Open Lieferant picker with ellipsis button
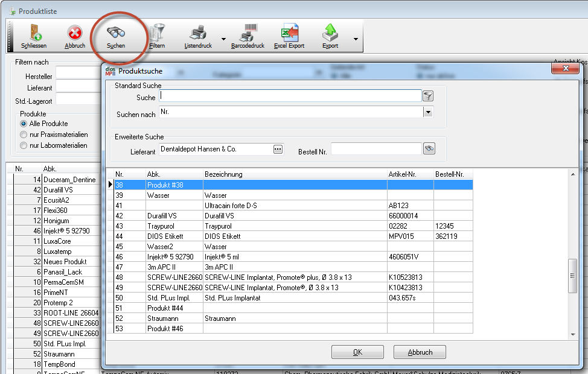This screenshot has height=374, width=588. coord(278,149)
